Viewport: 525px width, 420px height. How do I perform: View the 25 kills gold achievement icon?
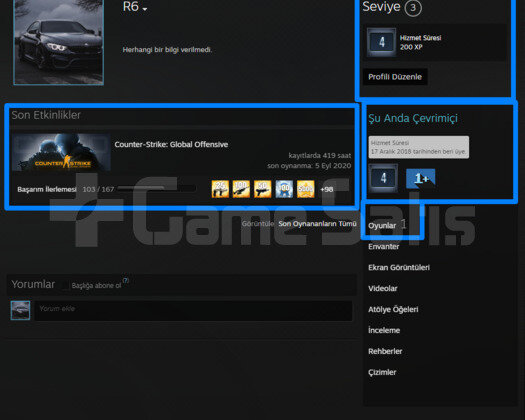pyautogui.click(x=220, y=189)
